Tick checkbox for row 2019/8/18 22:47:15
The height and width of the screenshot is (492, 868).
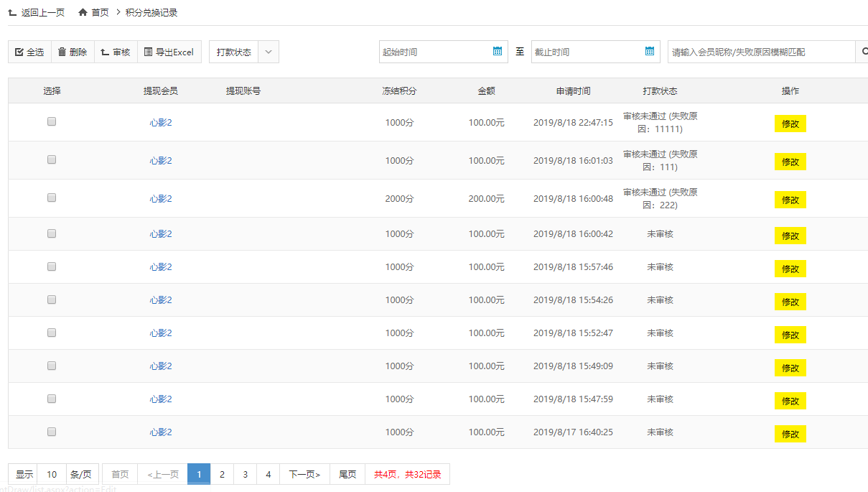click(x=52, y=121)
